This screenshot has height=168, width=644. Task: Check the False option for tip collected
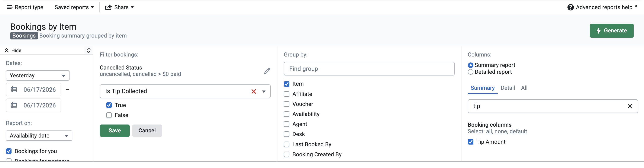click(x=109, y=115)
